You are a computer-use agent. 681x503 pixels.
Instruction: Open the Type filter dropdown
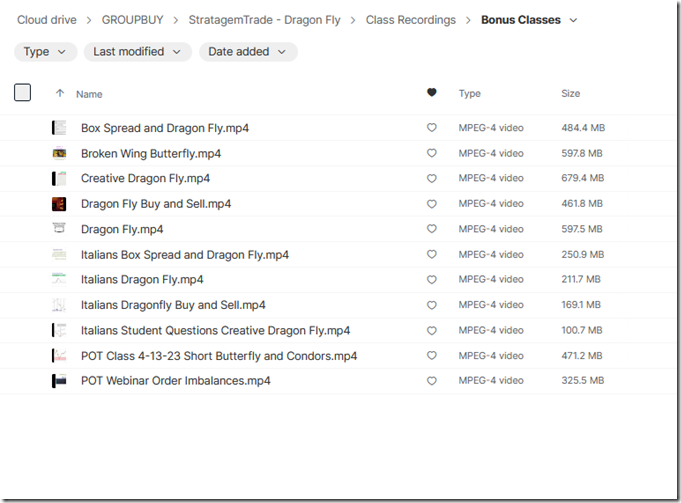point(45,52)
